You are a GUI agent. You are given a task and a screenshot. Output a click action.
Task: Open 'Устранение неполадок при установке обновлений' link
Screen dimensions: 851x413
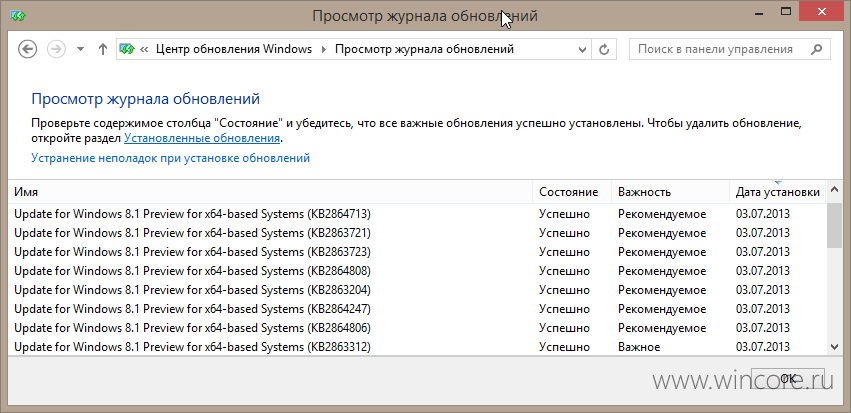(170, 158)
